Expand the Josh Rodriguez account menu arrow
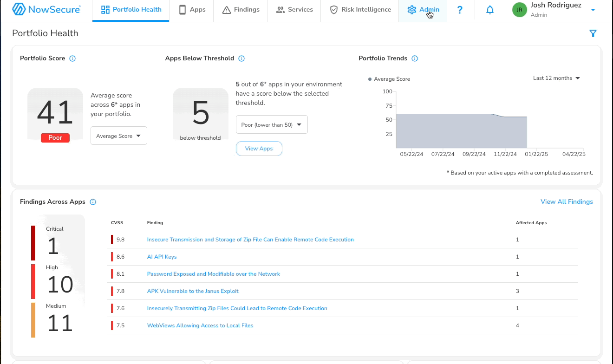This screenshot has width=613, height=364. 593,10
